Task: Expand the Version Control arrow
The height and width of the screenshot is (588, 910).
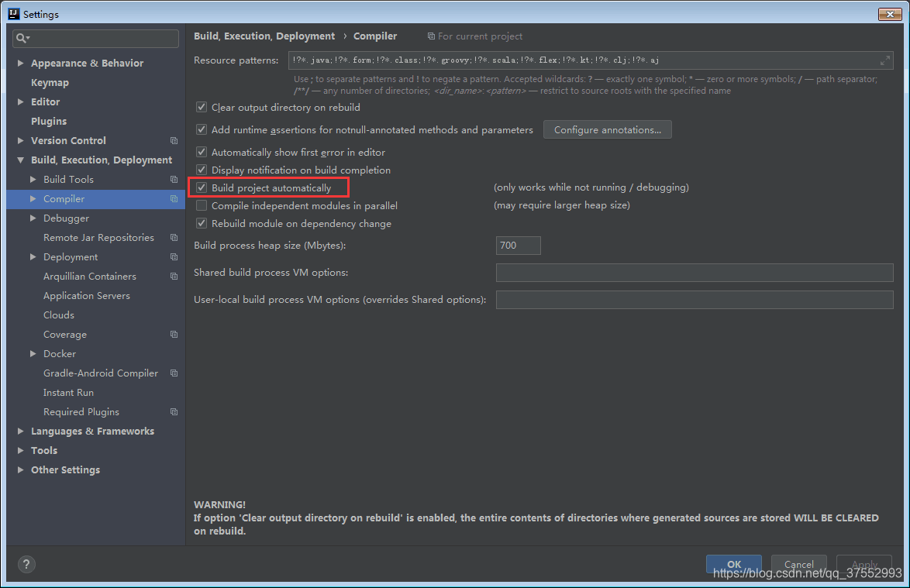Action: (20, 141)
